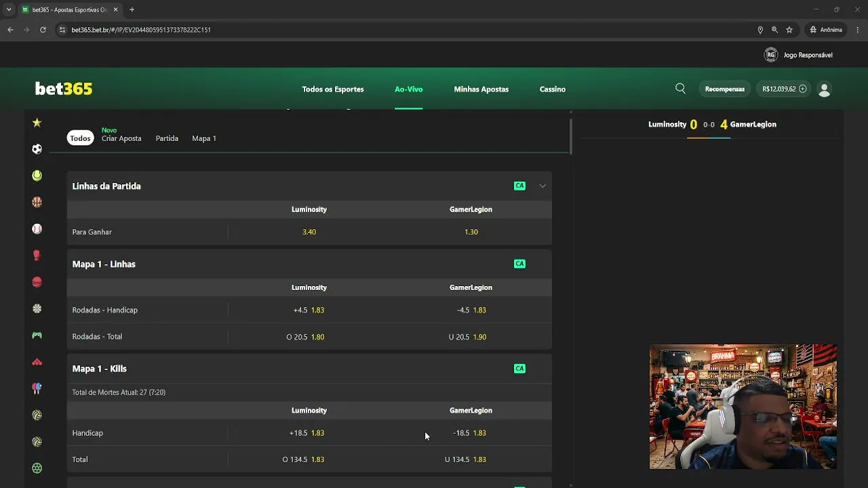Click the CA badge in Mapa 1 - Kills
The image size is (868, 488).
(519, 369)
